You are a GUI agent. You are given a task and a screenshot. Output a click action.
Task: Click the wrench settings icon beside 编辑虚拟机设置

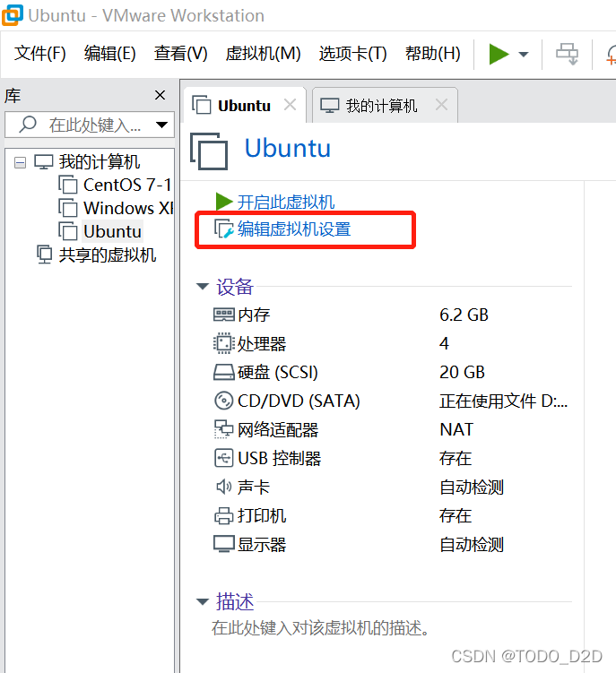coord(224,229)
